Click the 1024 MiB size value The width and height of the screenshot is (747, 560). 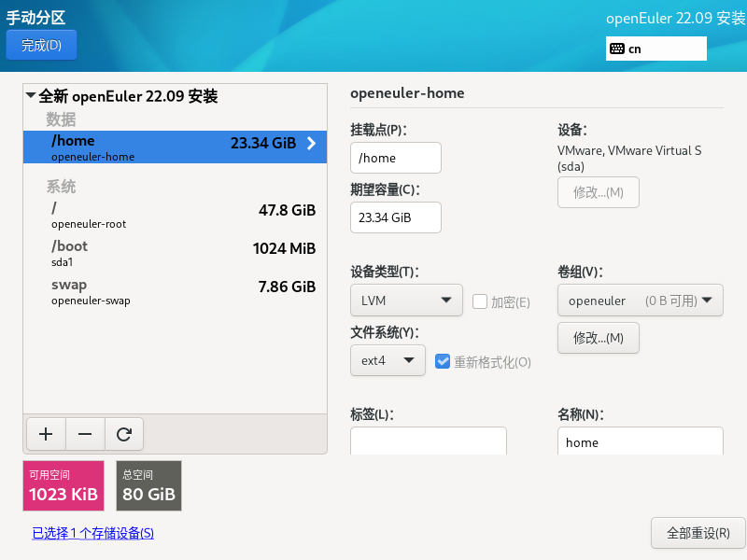[x=284, y=248]
